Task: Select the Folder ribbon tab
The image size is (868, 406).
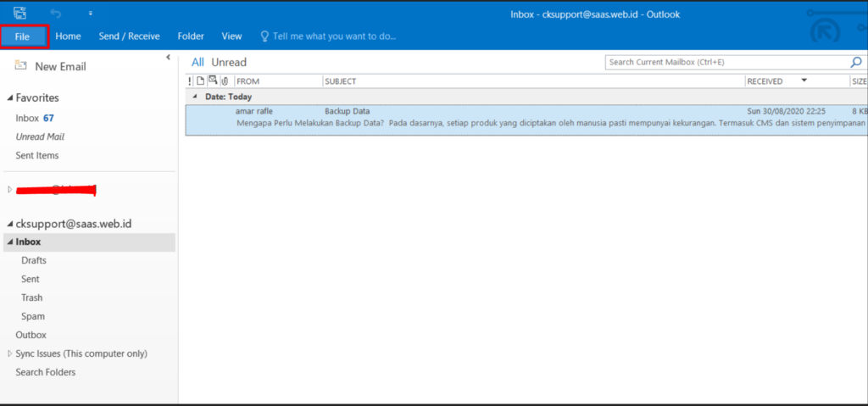Action: (191, 36)
